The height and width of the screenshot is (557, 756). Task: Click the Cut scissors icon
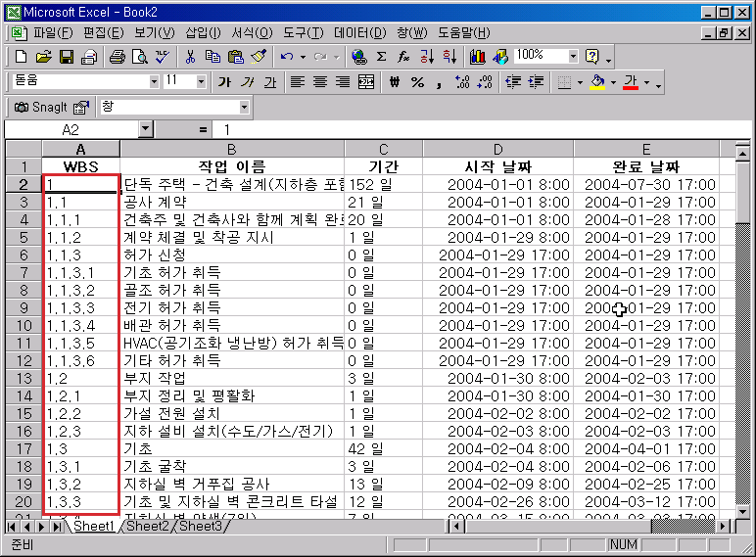pyautogui.click(x=191, y=57)
